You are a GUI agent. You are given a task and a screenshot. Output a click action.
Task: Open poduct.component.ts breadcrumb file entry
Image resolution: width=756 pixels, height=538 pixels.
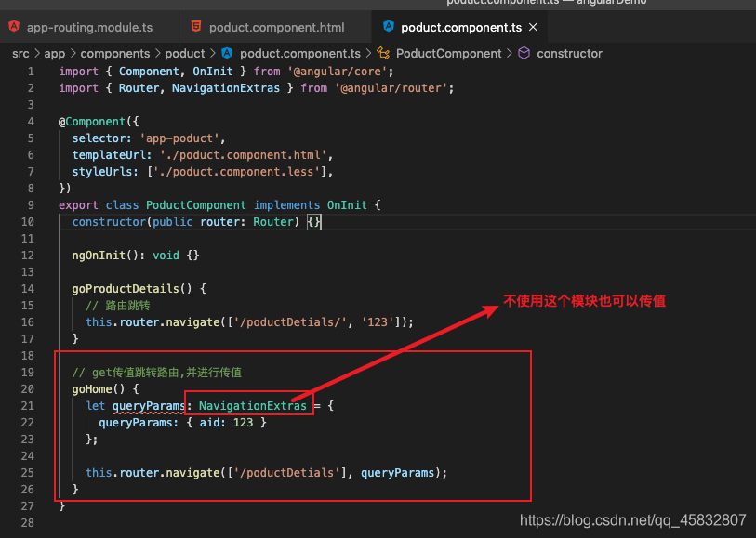300,54
